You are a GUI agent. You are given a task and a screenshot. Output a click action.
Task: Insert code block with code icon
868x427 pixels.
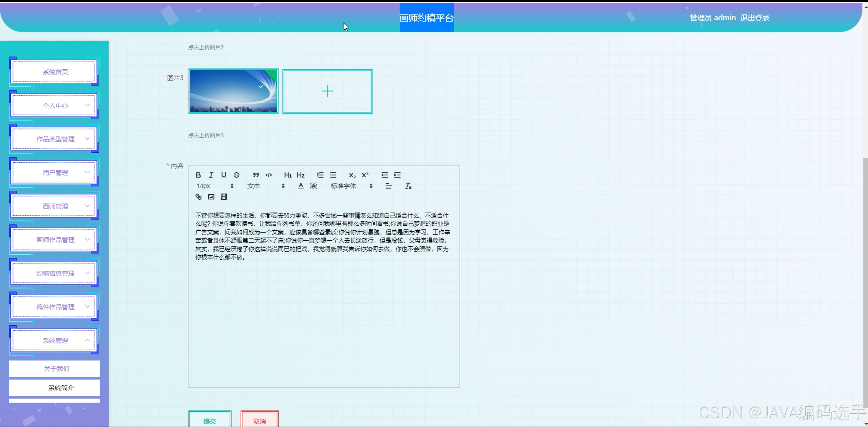coord(269,175)
